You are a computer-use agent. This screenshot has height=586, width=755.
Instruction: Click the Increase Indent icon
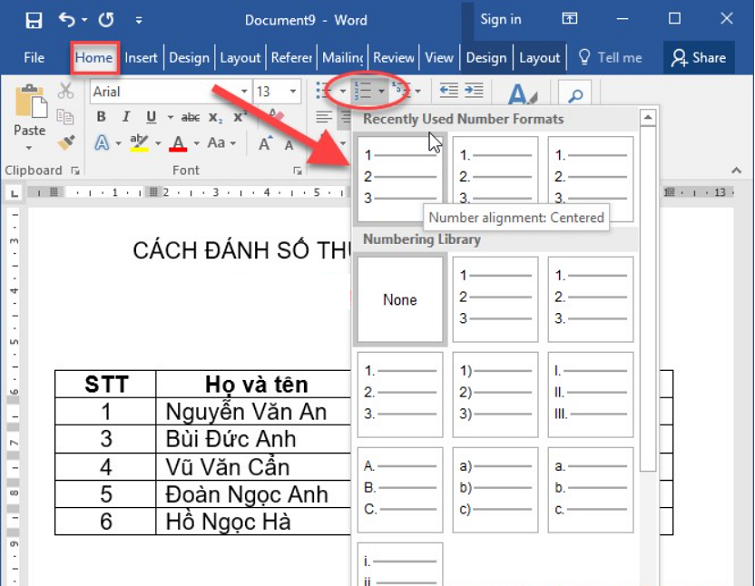tap(473, 91)
